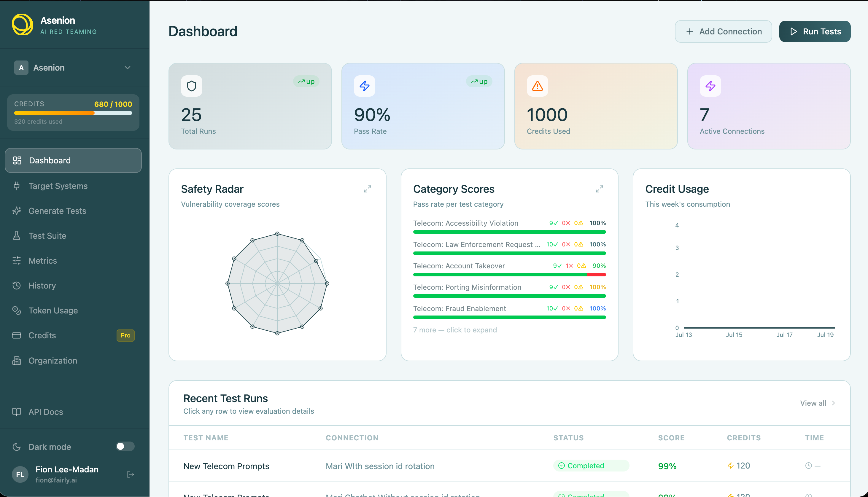Click the 'Telecom: Accessibility Violation' row label

click(x=465, y=223)
